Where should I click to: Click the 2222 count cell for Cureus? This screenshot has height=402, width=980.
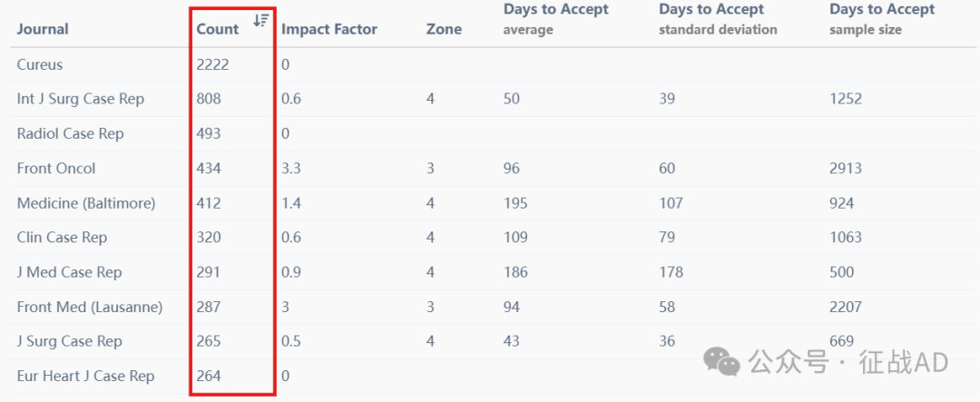(213, 64)
